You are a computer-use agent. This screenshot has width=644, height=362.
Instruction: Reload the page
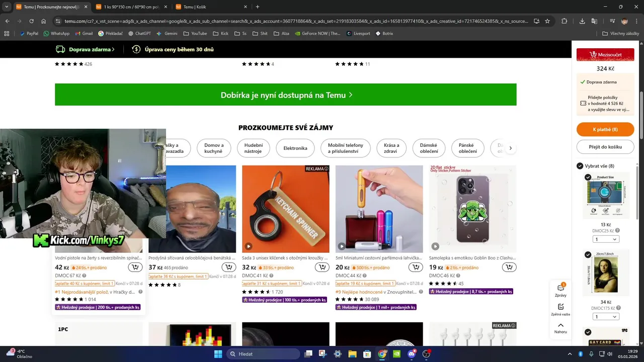(x=31, y=21)
